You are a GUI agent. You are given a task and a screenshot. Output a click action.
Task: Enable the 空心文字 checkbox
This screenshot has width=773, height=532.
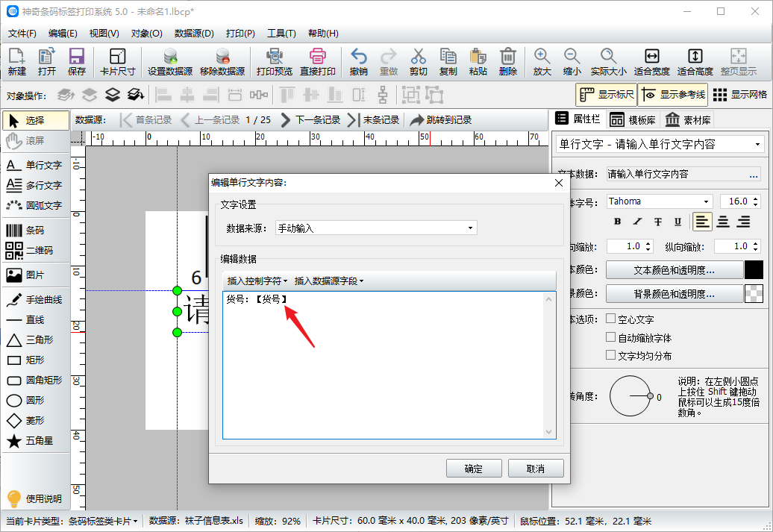click(x=611, y=319)
